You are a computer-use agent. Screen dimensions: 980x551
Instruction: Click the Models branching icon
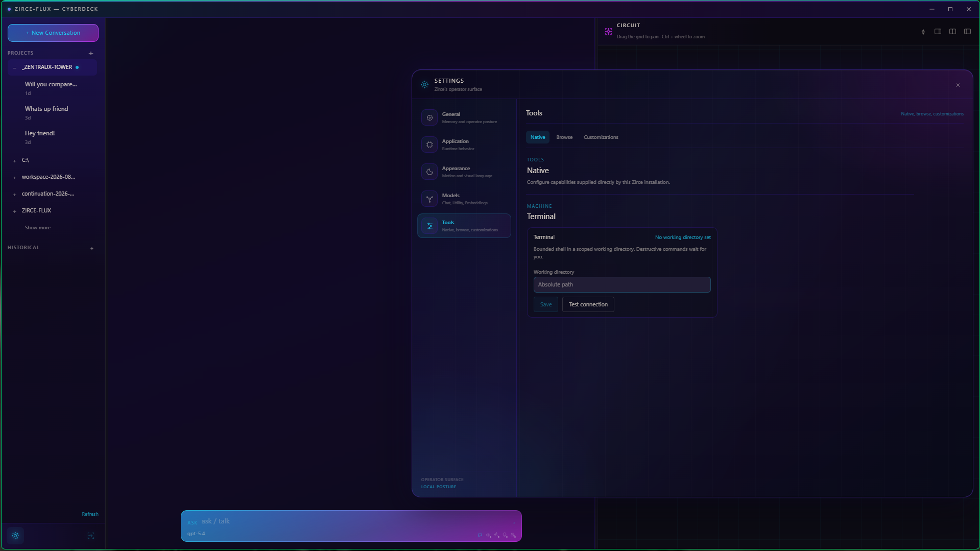pyautogui.click(x=429, y=199)
